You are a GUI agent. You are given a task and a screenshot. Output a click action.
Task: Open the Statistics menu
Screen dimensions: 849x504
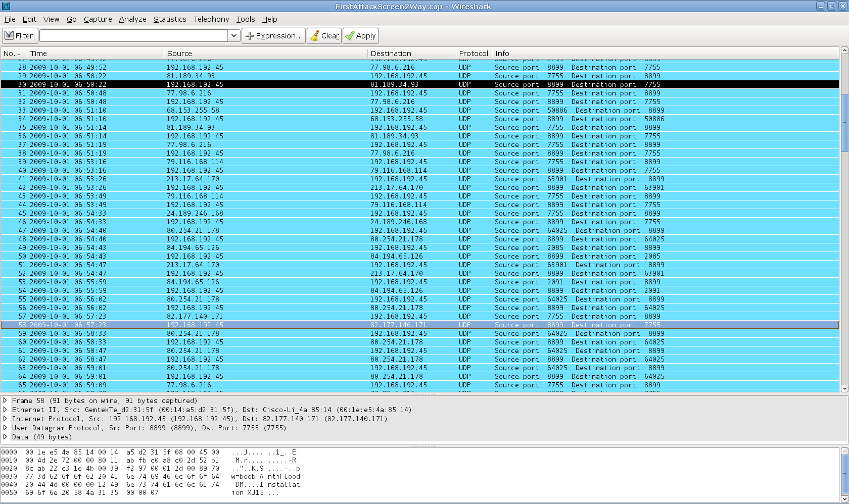[170, 19]
